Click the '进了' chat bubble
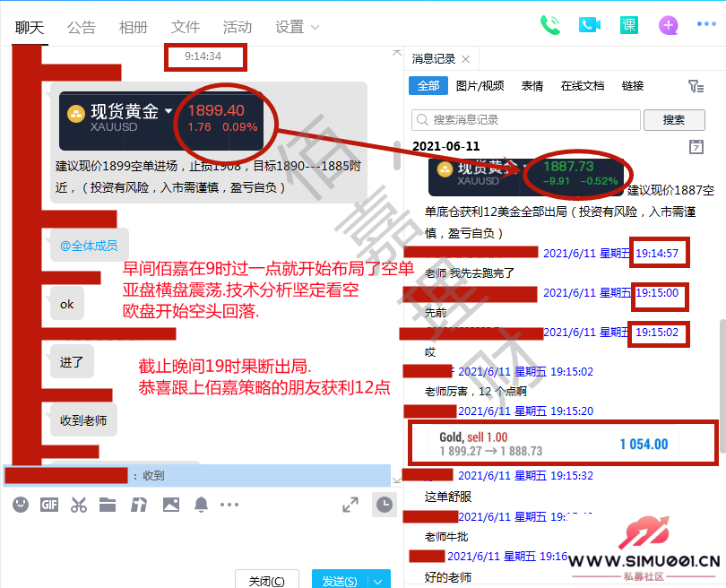This screenshot has height=588, width=726. click(x=72, y=361)
